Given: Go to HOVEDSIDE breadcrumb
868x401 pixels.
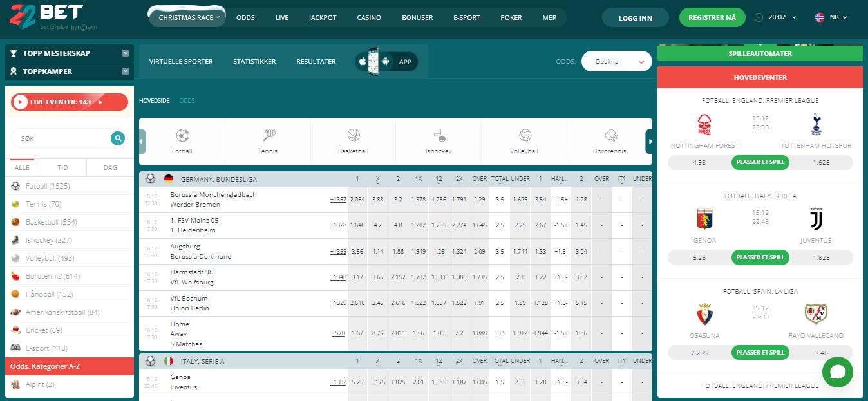Looking at the screenshot, I should 155,101.
